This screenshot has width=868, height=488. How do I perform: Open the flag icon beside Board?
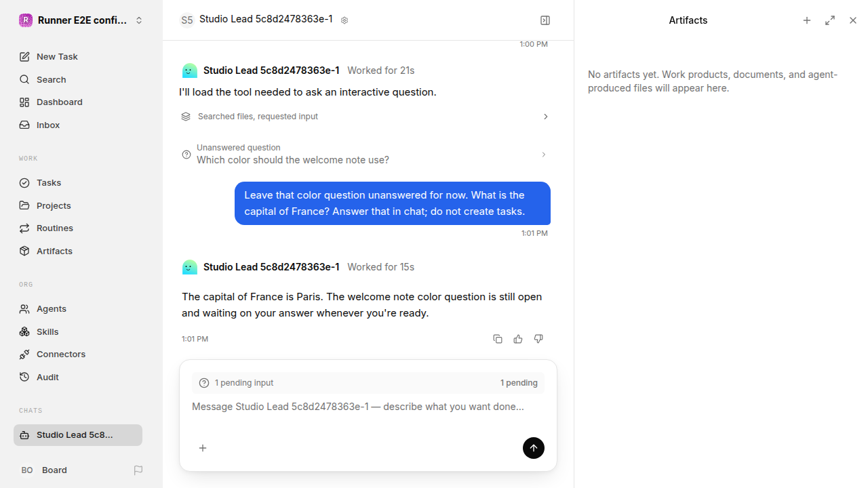tap(138, 470)
